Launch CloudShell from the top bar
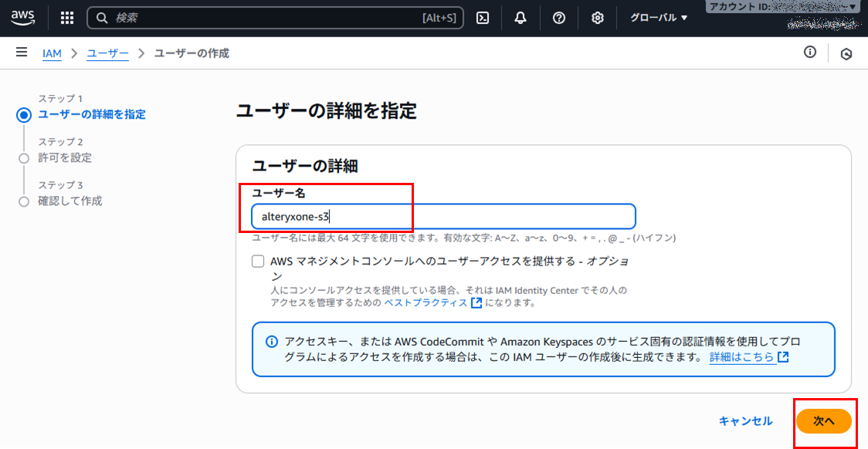 pos(483,18)
